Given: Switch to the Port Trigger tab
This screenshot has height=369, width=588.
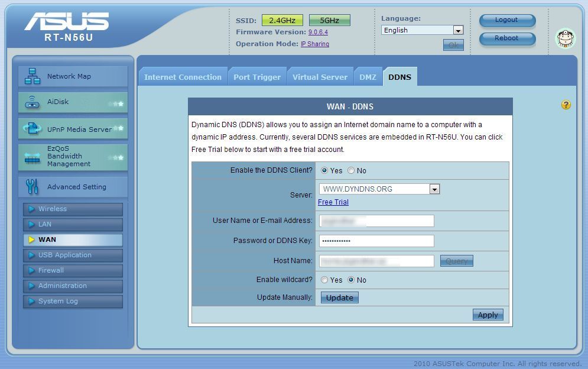Looking at the screenshot, I should tap(256, 77).
